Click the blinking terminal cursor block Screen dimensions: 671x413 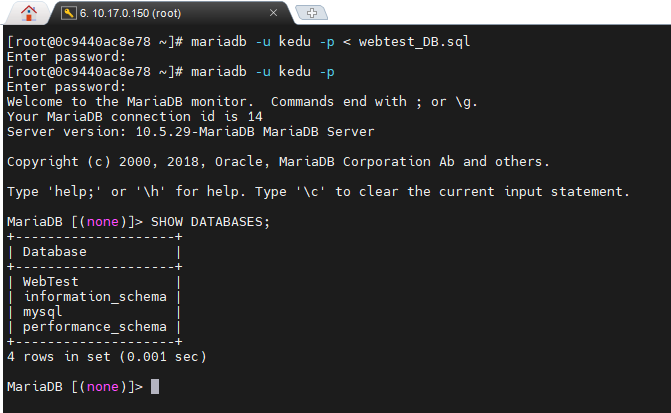155,386
